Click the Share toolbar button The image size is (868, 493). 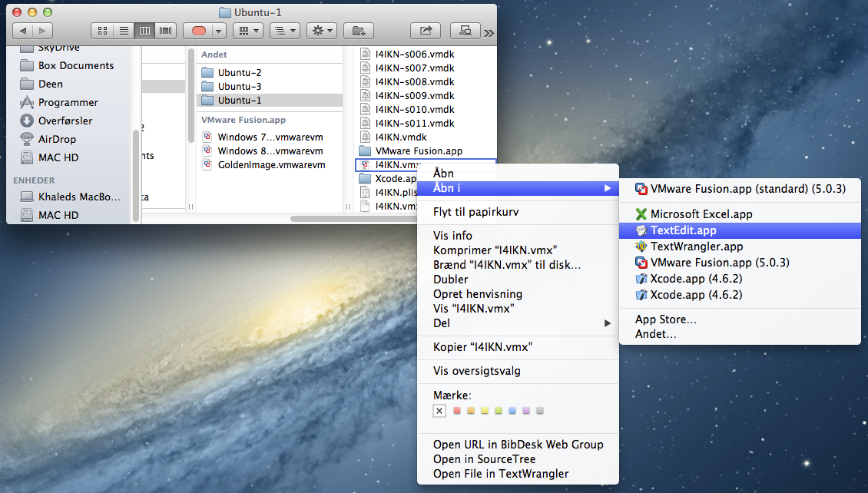[x=425, y=31]
